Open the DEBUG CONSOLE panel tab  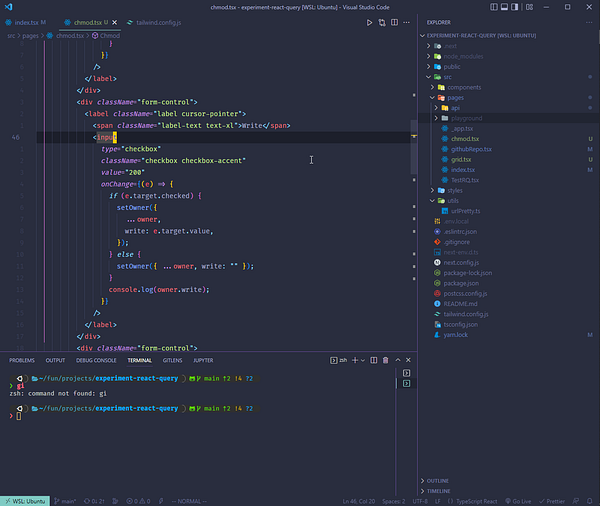pyautogui.click(x=96, y=361)
